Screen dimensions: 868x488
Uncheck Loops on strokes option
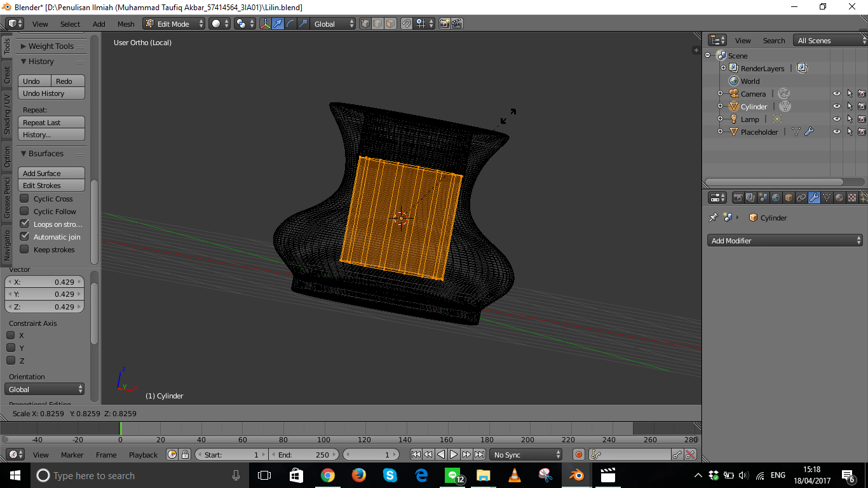24,224
